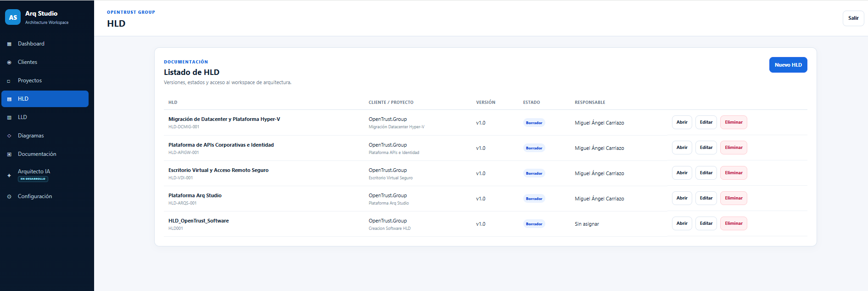Open the Escritorio Virtual HLD
The image size is (868, 291).
click(682, 173)
